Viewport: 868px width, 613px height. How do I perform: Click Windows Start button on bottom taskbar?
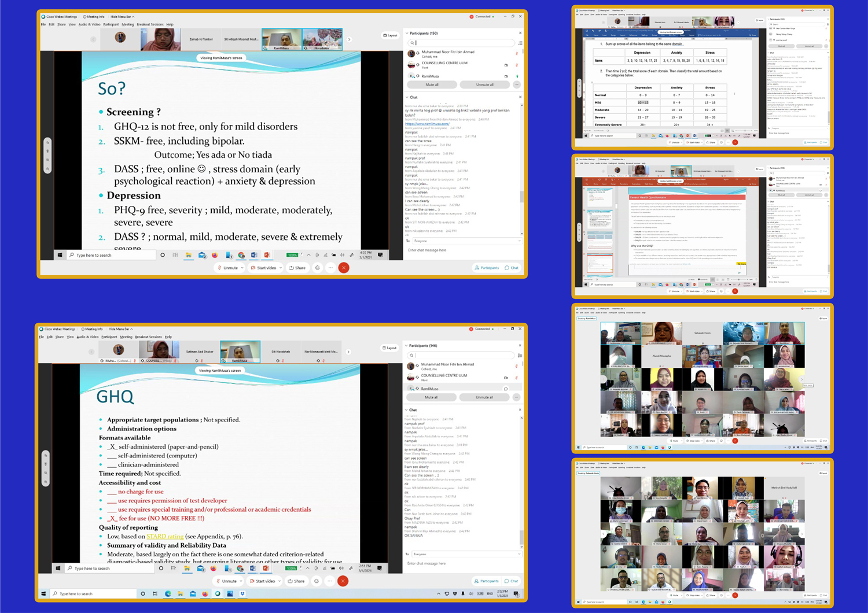(43, 593)
